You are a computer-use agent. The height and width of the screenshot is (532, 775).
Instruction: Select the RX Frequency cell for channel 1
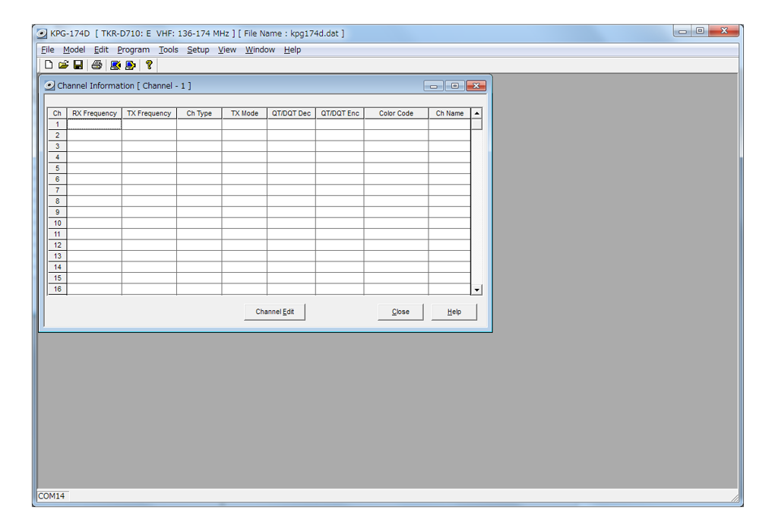pos(94,124)
